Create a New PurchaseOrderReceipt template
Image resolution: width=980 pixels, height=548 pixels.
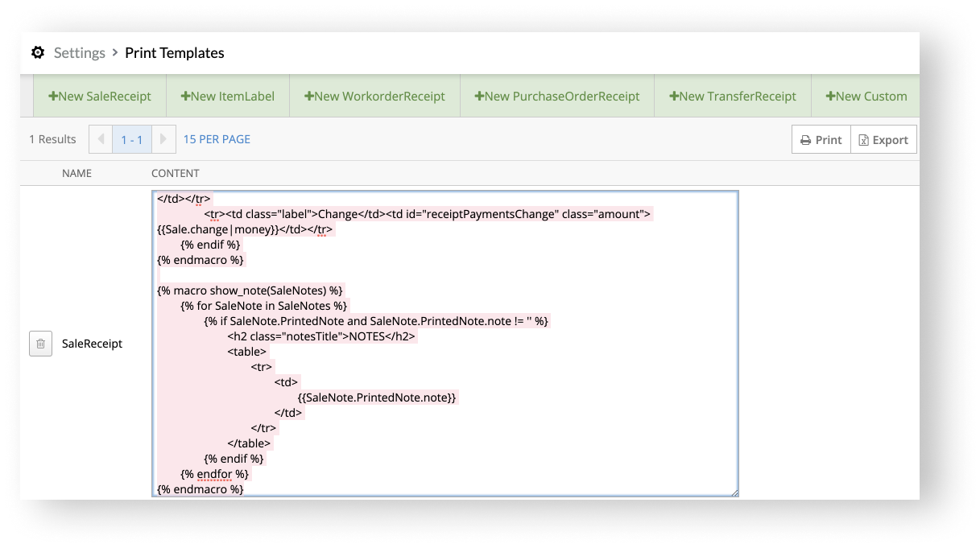pyautogui.click(x=557, y=96)
